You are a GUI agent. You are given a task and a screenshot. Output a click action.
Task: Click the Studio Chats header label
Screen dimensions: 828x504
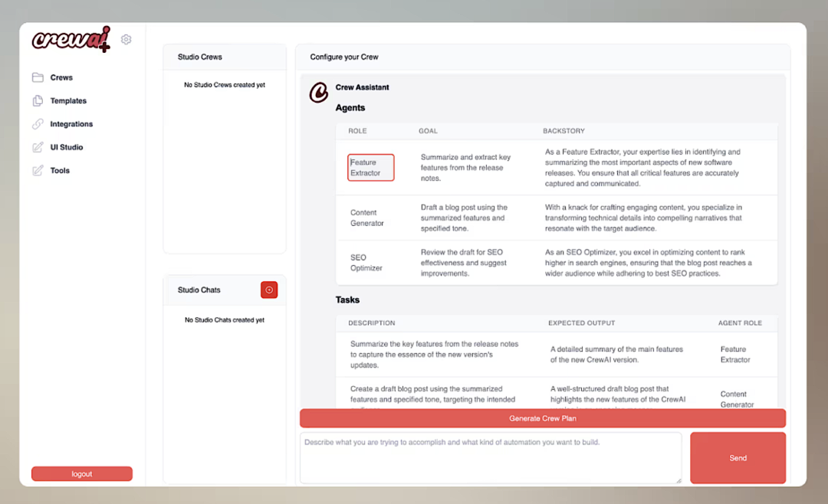coord(199,290)
